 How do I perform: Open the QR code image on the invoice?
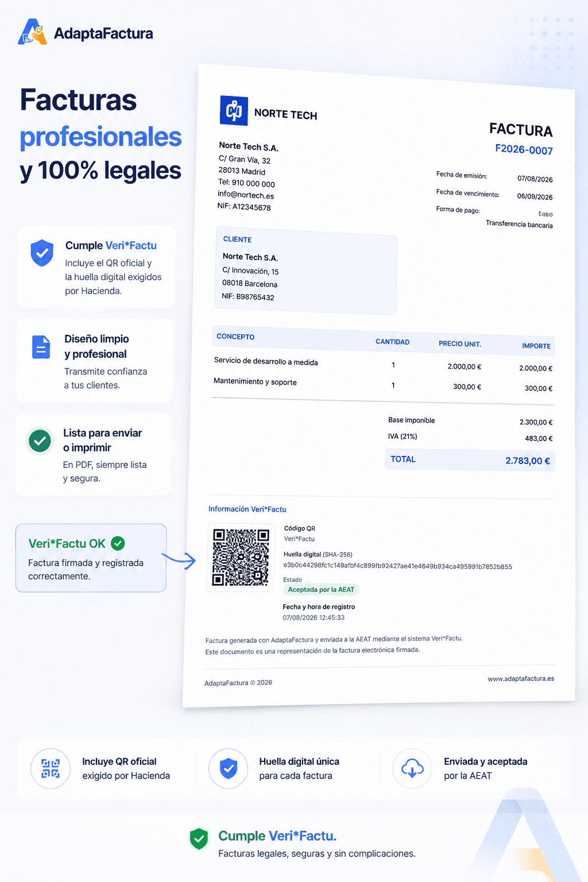click(x=241, y=557)
